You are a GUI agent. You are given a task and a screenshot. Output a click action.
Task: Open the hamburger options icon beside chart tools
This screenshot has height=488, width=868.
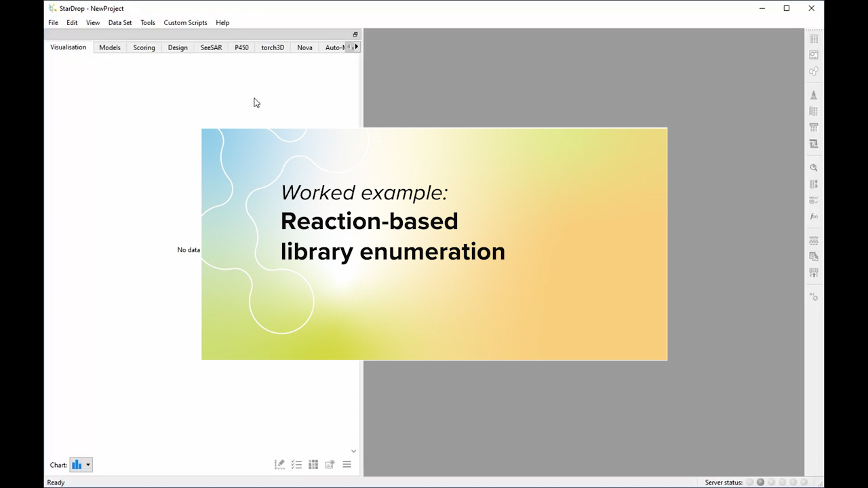click(347, 464)
